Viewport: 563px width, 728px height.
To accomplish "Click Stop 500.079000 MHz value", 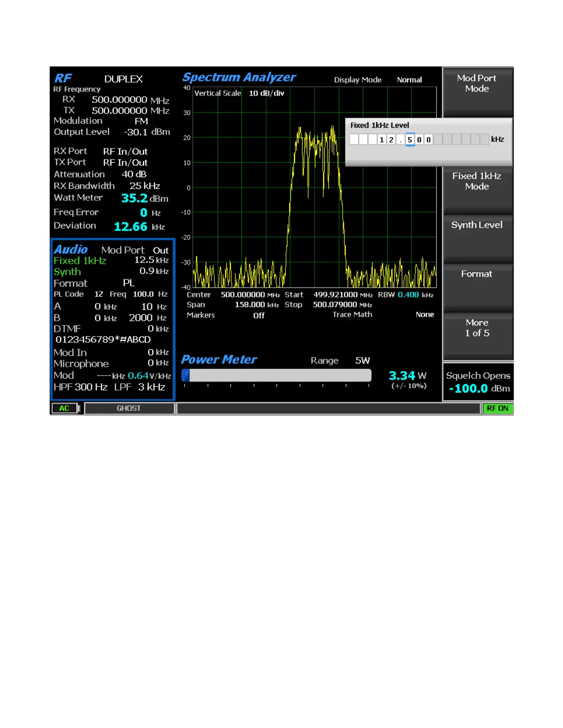I will click(x=343, y=305).
